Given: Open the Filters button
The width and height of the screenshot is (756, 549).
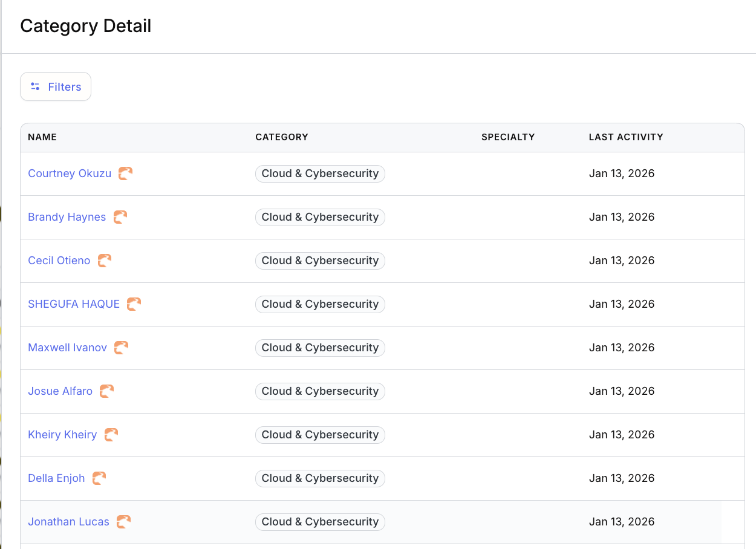Looking at the screenshot, I should point(56,87).
